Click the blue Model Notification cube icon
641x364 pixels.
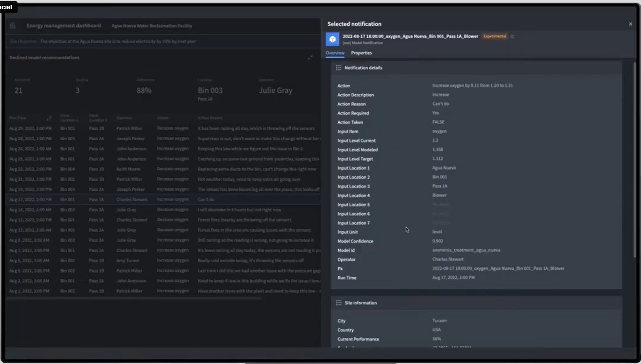point(332,39)
